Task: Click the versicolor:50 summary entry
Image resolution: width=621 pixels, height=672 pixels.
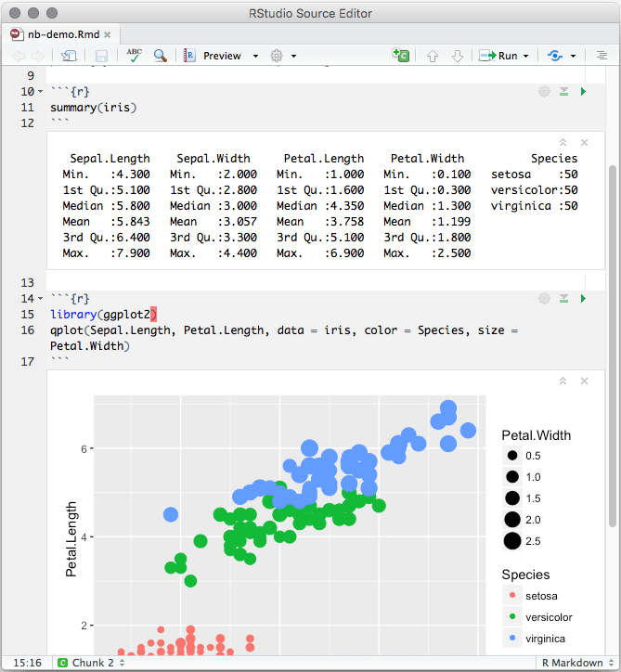Action: 534,190
